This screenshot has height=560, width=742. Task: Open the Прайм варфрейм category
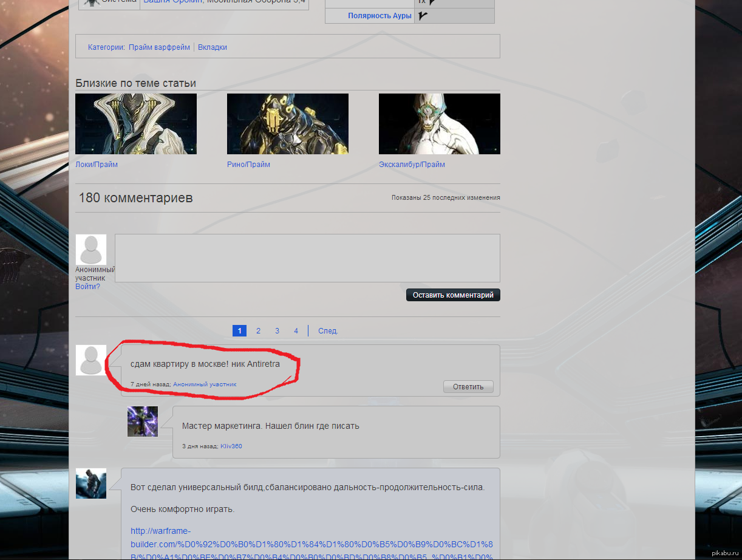coord(159,47)
